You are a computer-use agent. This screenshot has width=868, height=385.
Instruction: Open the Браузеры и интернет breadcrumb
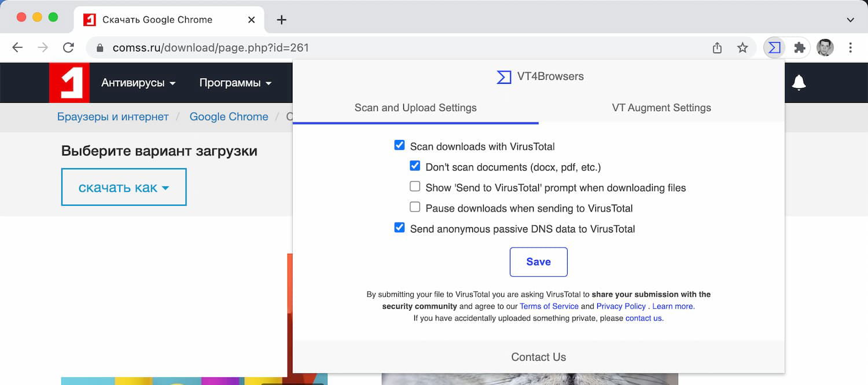click(113, 117)
